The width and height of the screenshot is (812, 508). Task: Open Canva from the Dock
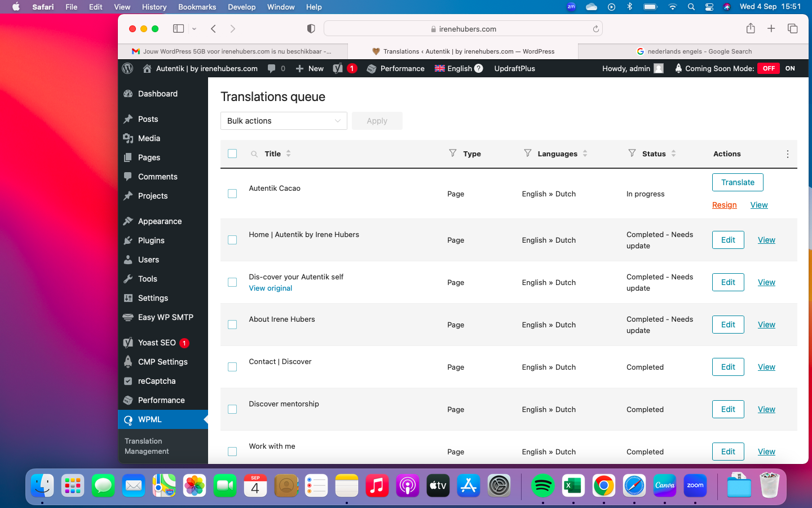coord(664,485)
